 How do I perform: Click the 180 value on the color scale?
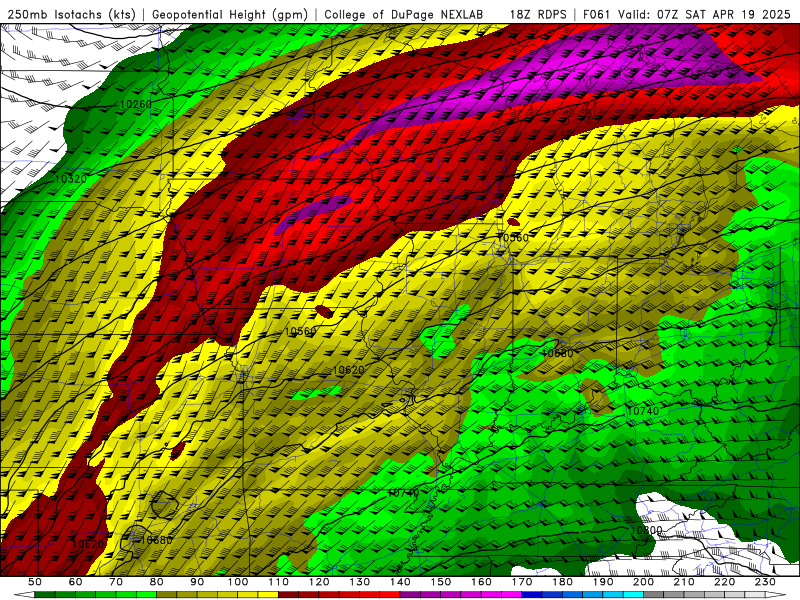(562, 582)
